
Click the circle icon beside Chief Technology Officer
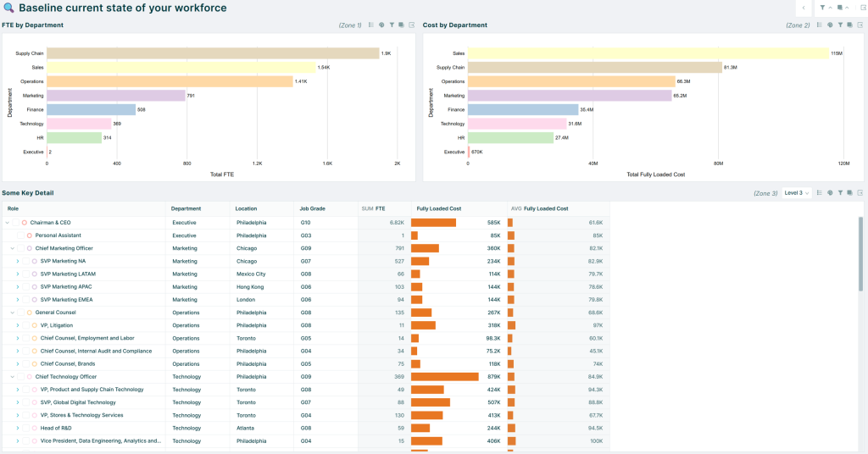coord(30,377)
